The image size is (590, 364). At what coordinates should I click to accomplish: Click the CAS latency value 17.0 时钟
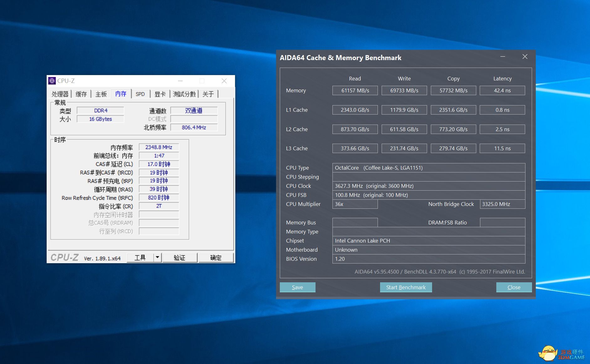pyautogui.click(x=159, y=164)
